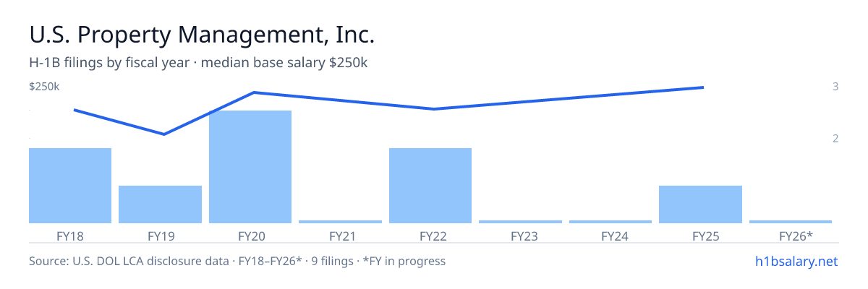
Task: Open the h1bsalary.net link
Action: pos(796,262)
